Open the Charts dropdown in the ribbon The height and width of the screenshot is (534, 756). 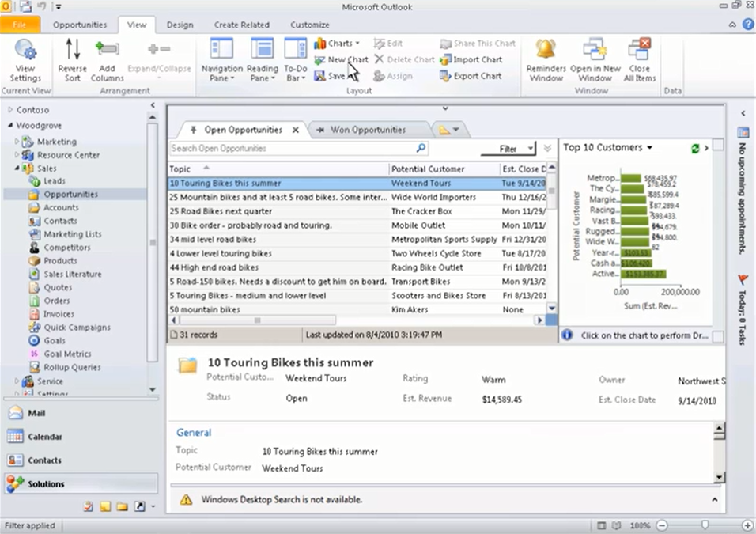pyautogui.click(x=337, y=44)
